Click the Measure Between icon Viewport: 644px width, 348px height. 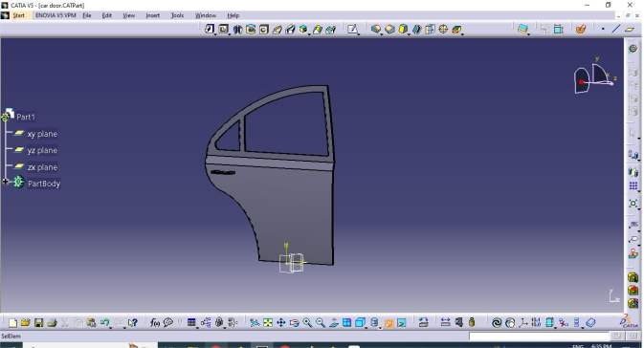pyautogui.click(x=445, y=323)
